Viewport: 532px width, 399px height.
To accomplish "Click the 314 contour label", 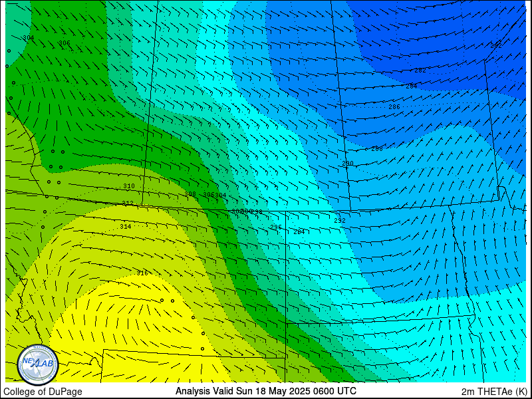I will click(125, 226).
